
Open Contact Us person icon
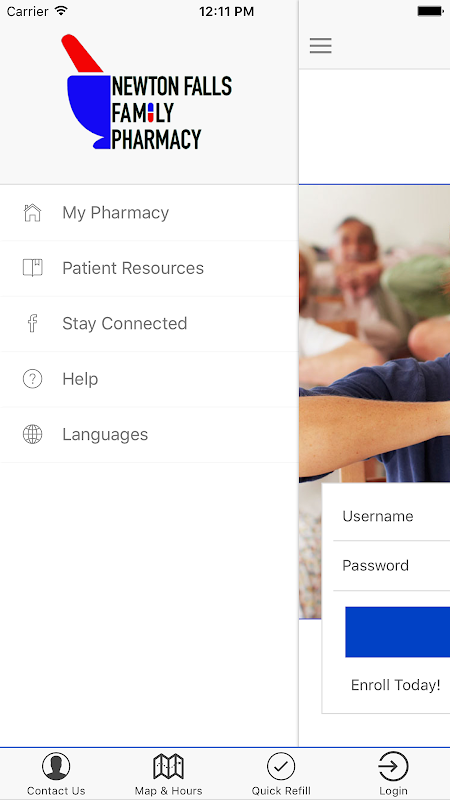point(56,766)
